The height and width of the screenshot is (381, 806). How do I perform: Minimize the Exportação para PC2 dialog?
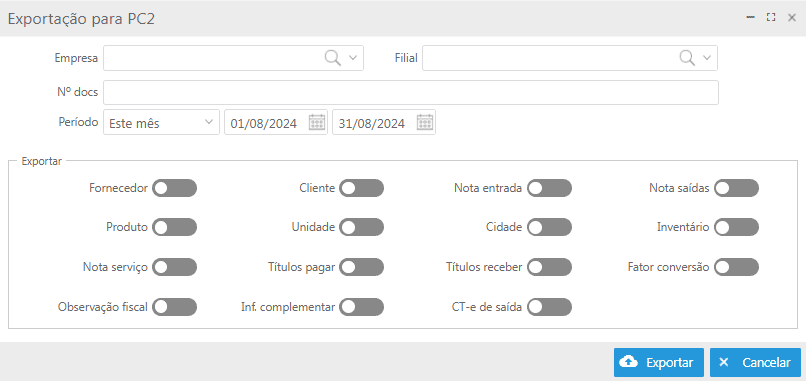pyautogui.click(x=750, y=17)
